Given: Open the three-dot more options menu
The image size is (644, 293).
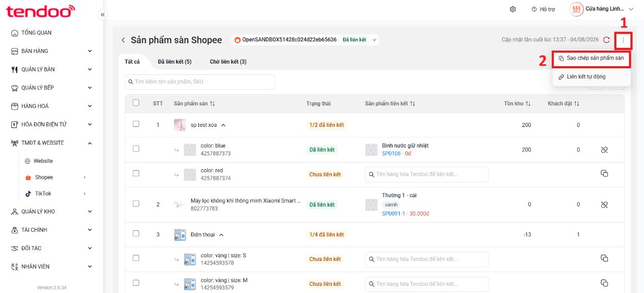Looking at the screenshot, I should [x=623, y=40].
